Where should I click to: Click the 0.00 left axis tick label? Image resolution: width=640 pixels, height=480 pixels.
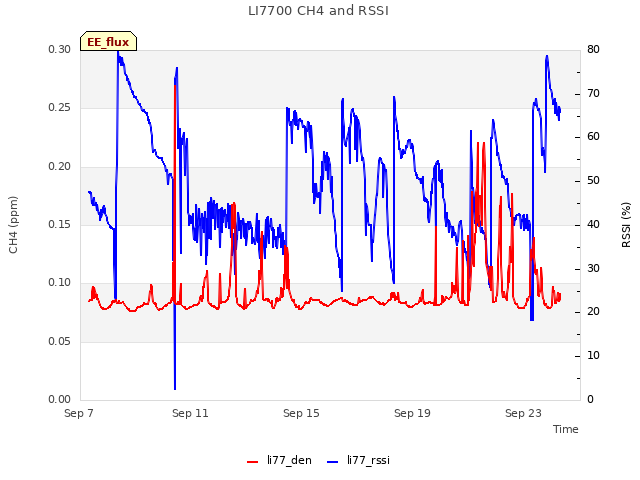(x=60, y=400)
